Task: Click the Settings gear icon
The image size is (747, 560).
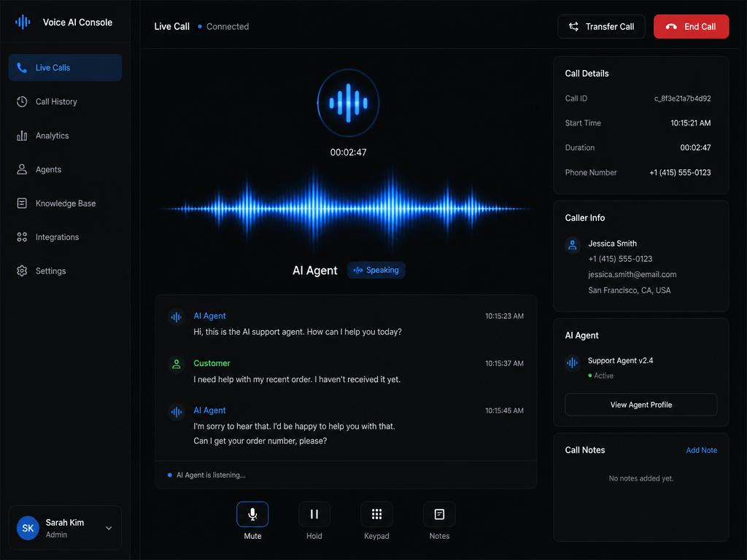Action: (22, 271)
